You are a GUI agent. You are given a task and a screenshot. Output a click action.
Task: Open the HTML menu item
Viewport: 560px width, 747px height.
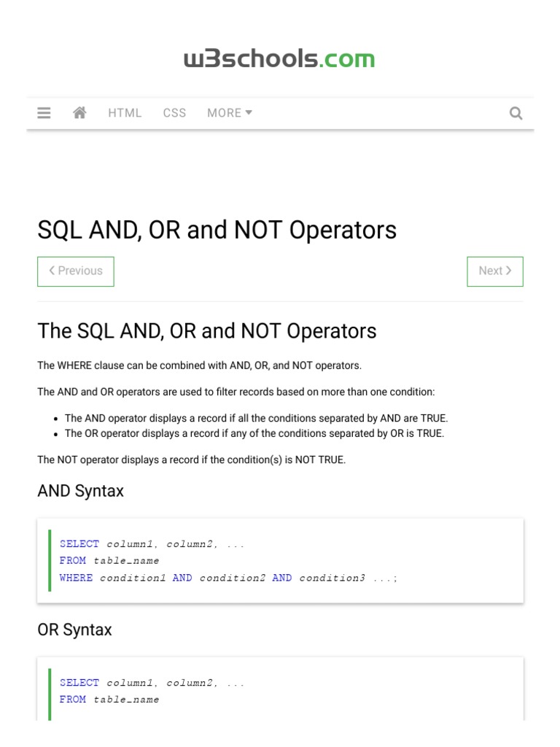125,113
